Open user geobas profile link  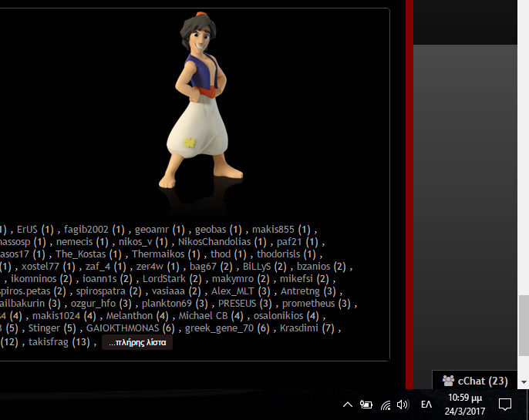pyautogui.click(x=211, y=230)
